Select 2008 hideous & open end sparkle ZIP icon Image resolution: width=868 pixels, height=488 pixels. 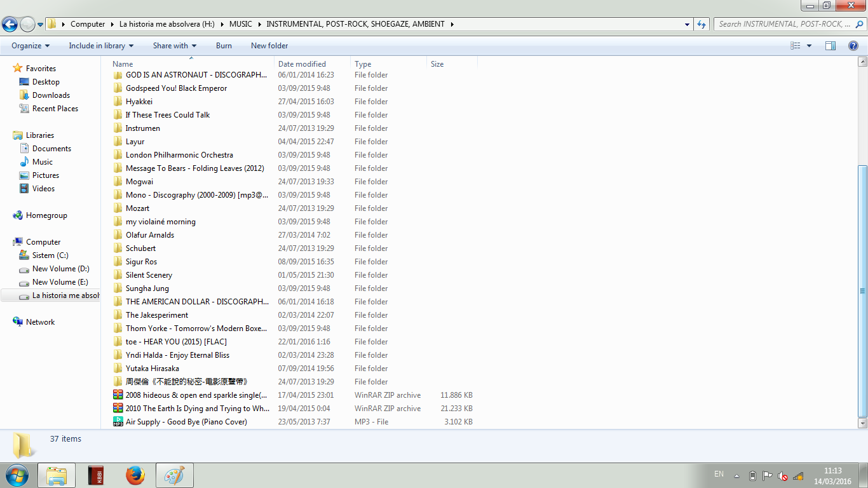click(118, 395)
